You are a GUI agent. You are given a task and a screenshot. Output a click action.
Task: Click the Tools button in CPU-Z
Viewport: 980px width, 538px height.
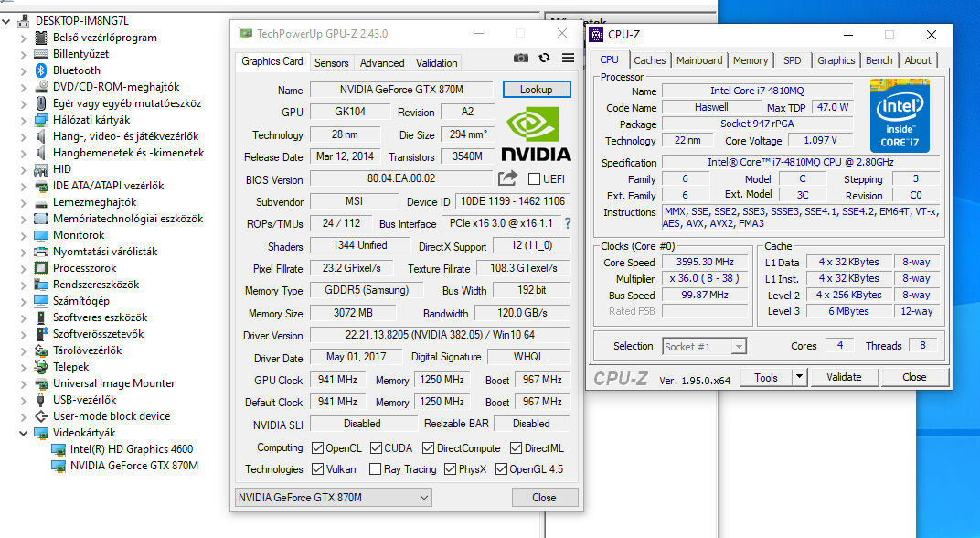[766, 377]
